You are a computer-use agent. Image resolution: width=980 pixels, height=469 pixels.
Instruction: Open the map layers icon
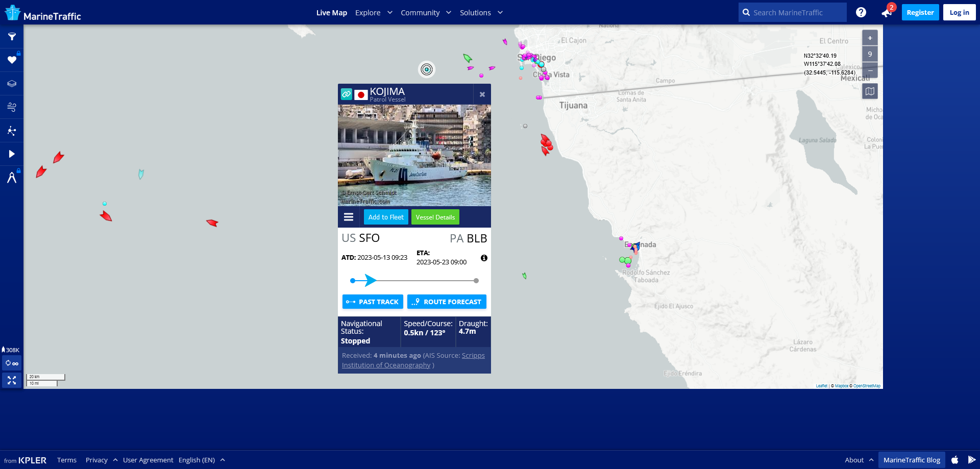pos(12,84)
